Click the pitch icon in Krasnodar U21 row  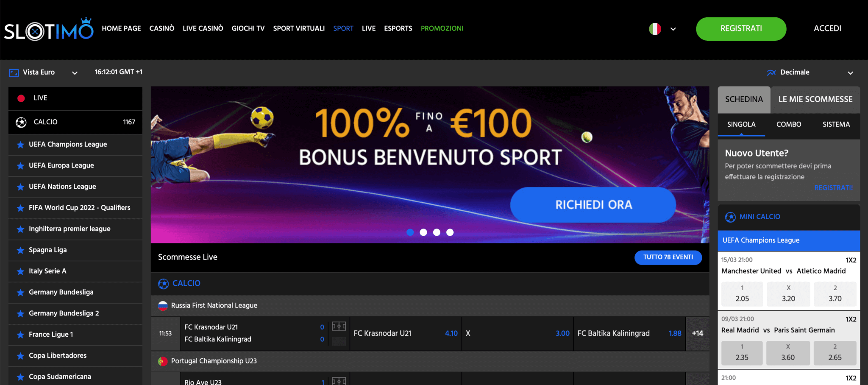pos(339,326)
